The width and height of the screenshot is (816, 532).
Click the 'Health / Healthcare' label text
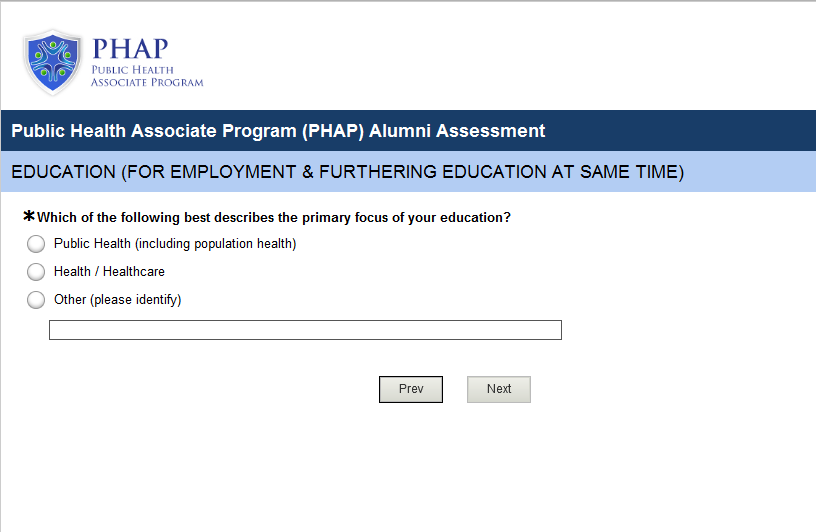109,272
